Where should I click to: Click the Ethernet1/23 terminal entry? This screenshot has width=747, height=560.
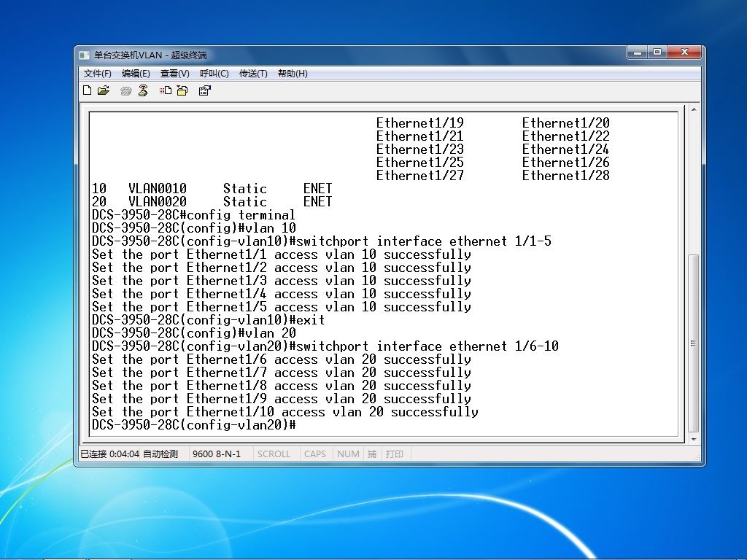(x=419, y=149)
